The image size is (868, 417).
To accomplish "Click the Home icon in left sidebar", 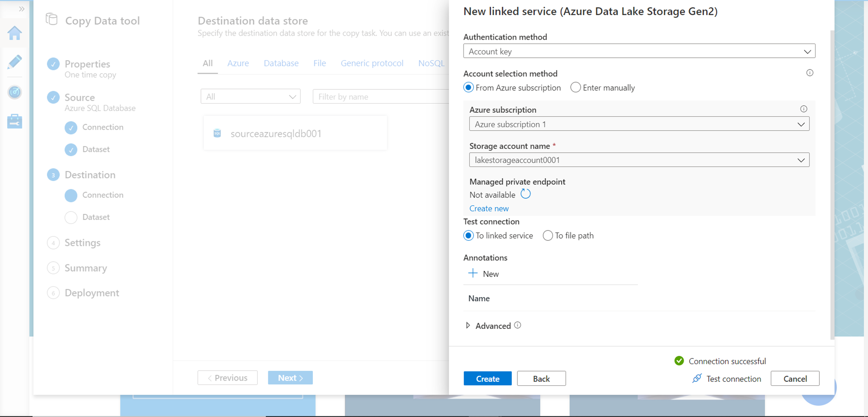I will (x=15, y=33).
